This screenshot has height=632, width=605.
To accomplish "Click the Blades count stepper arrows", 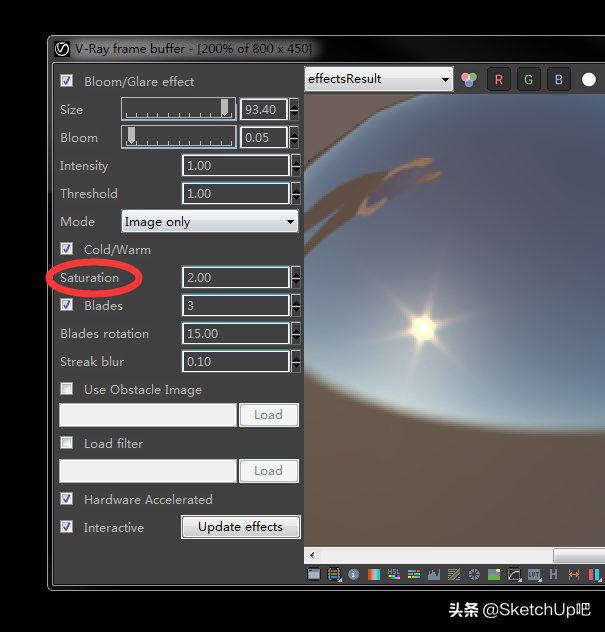I will pos(296,305).
